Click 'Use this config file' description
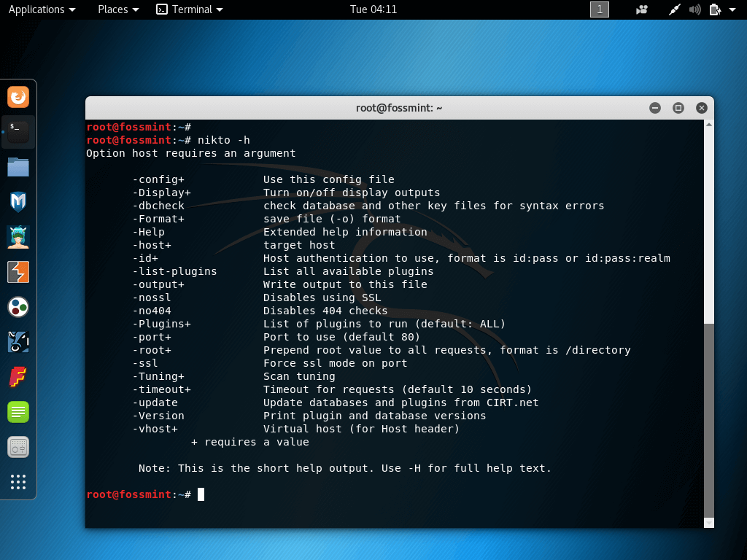The image size is (747, 560). 329,179
